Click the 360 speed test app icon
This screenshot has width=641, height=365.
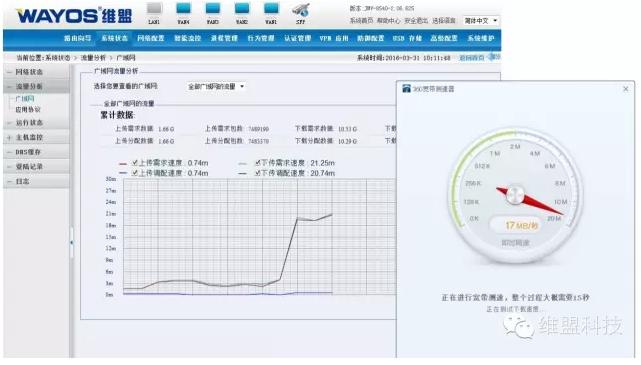[x=406, y=89]
